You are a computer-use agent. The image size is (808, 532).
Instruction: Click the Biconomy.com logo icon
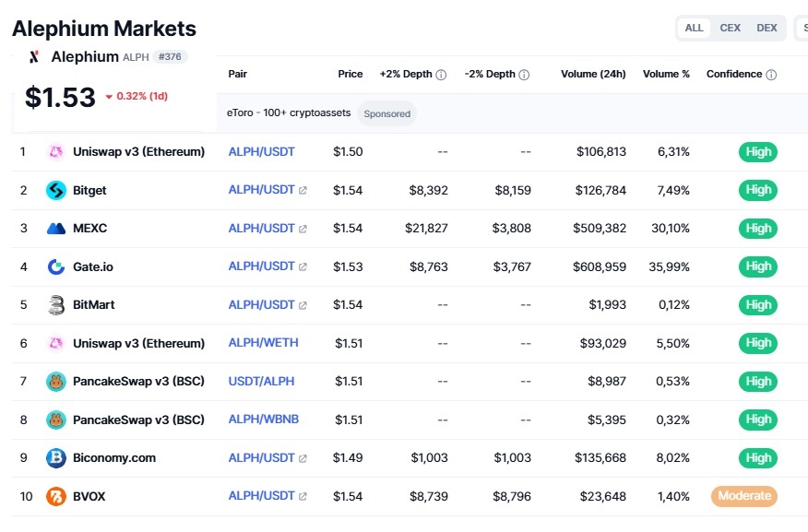coord(56,458)
